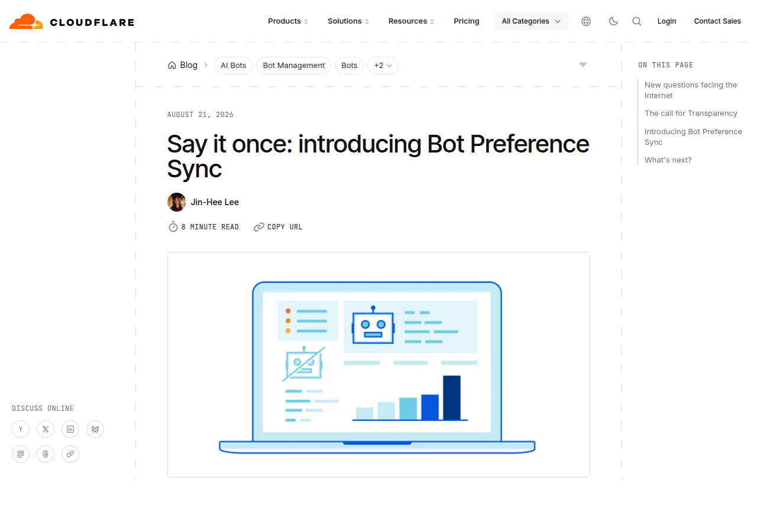Share to Hacker News via the Y icon
The image size is (757, 532).
(21, 429)
